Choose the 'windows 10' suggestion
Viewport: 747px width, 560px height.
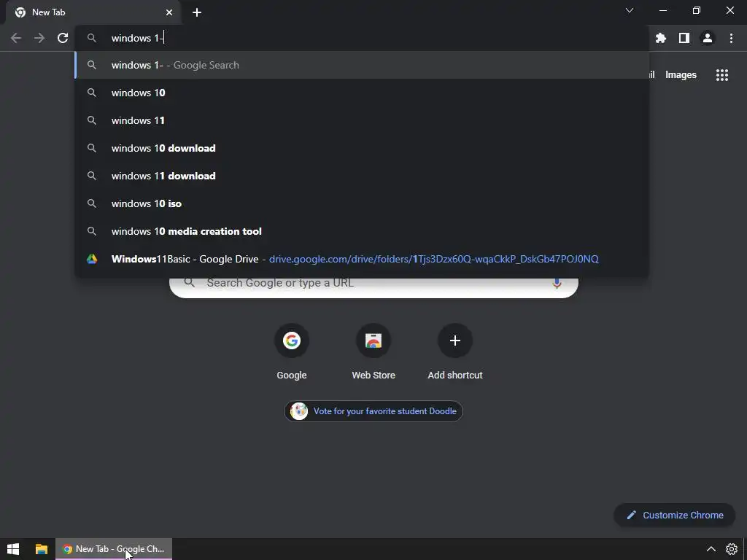[362, 93]
